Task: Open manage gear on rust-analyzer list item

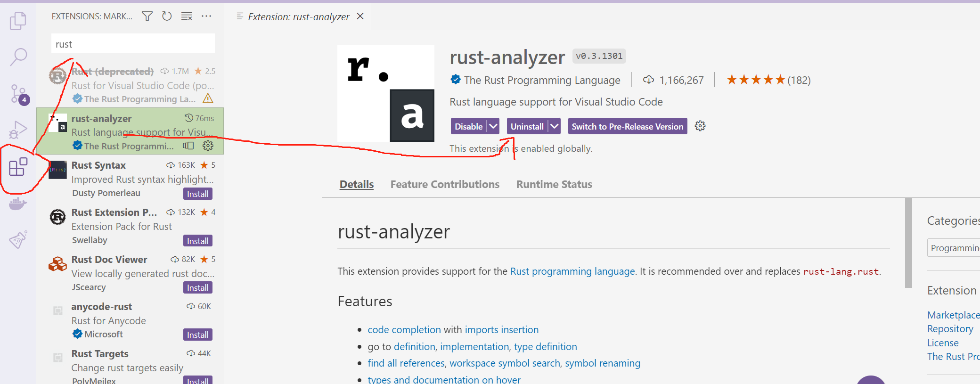Action: pos(208,146)
